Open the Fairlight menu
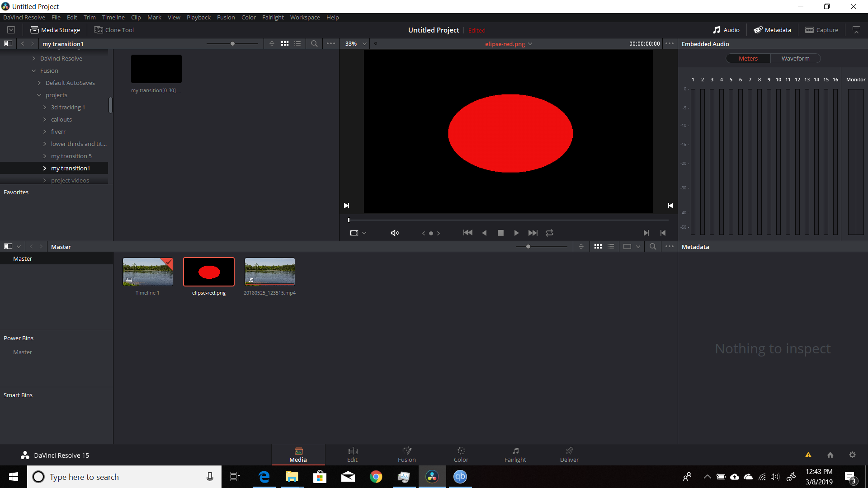Viewport: 868px width, 488px height. pyautogui.click(x=273, y=17)
